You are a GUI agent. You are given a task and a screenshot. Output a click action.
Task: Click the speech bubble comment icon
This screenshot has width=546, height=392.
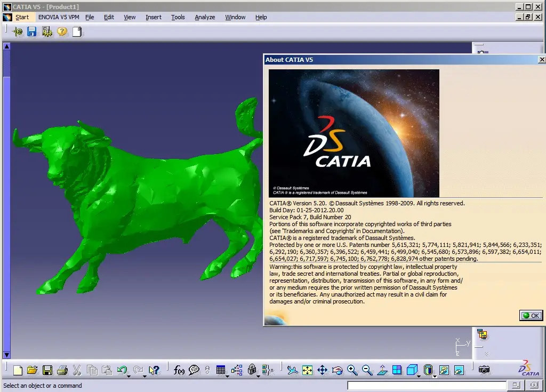194,370
